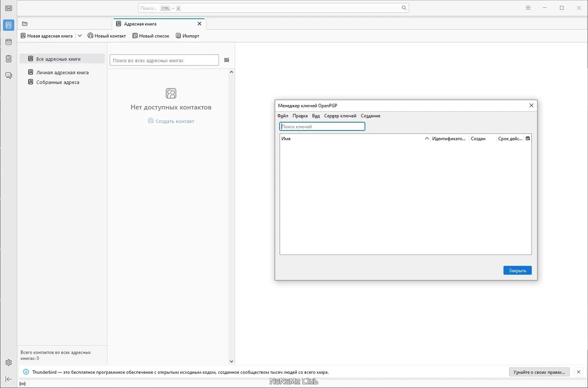Open the Chat space icon

pos(8,76)
